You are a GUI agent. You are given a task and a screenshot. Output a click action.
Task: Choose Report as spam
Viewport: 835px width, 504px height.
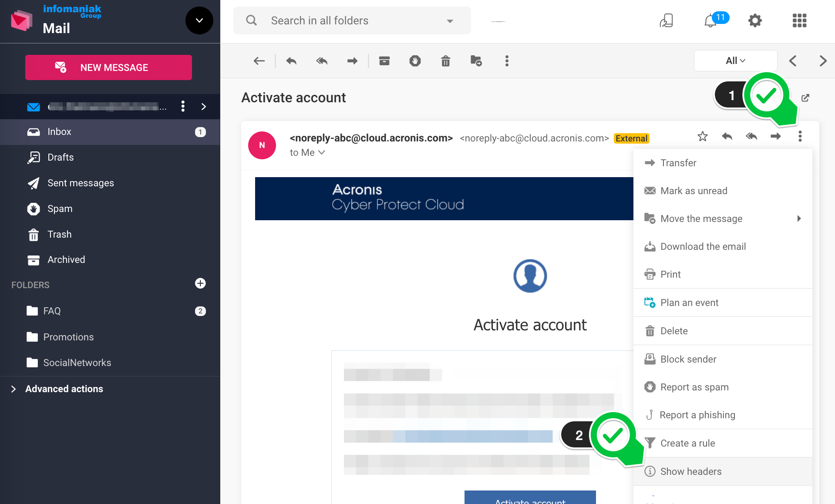[723, 387]
